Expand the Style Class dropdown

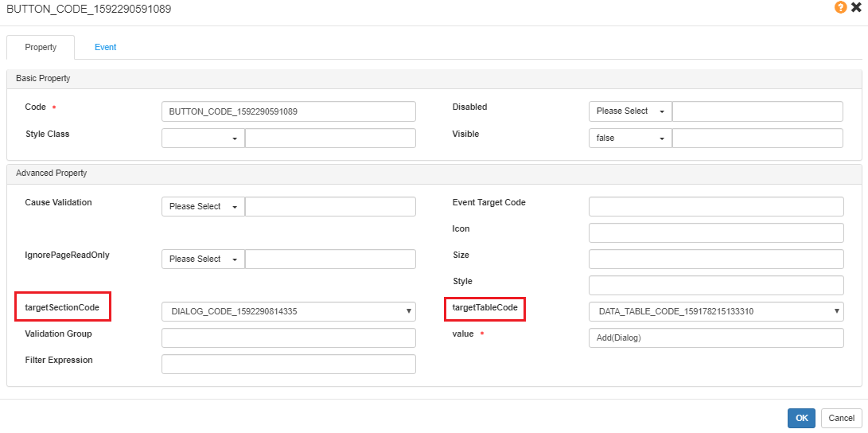(x=203, y=138)
